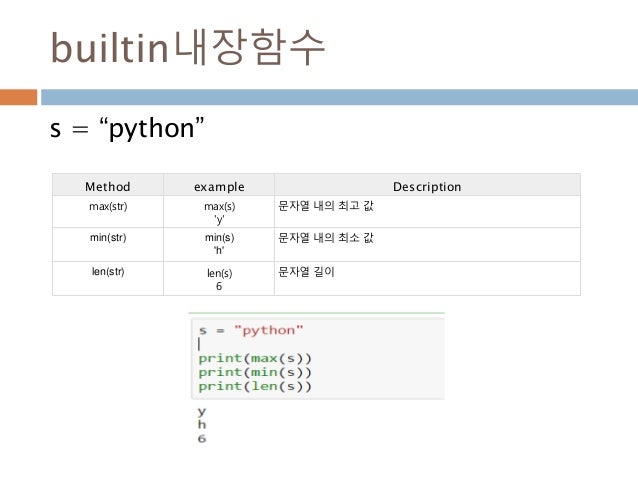The width and height of the screenshot is (638, 479).
Task: Click the slide title "builtin내장함수"
Action: click(188, 47)
